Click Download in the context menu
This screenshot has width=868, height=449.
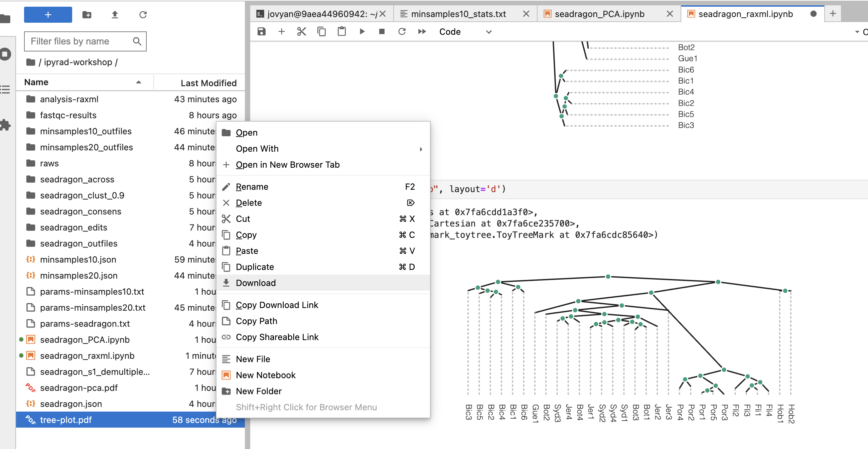[x=323, y=283]
